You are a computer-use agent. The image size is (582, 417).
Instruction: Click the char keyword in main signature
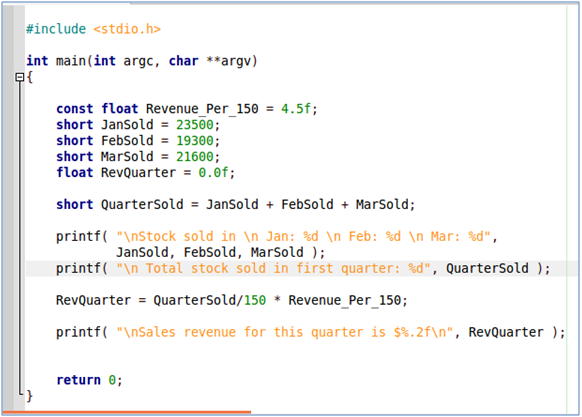(183, 61)
